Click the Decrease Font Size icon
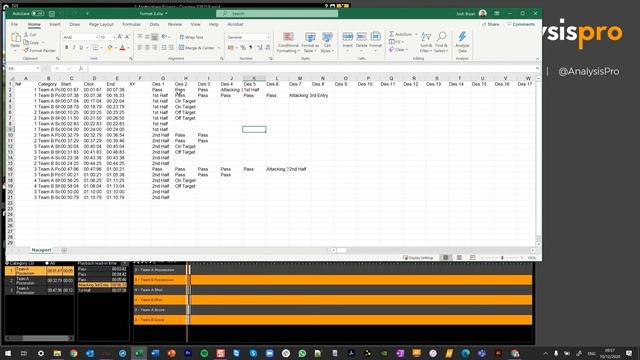Image resolution: width=640 pixels, height=360 pixels. tap(127, 37)
